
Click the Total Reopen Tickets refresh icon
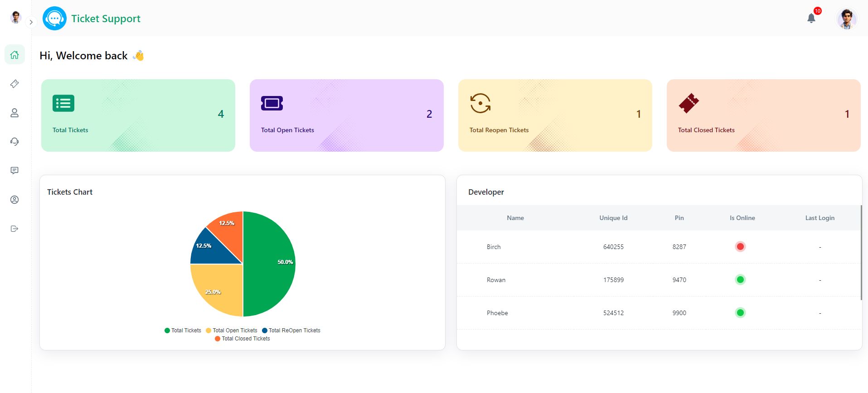point(480,103)
